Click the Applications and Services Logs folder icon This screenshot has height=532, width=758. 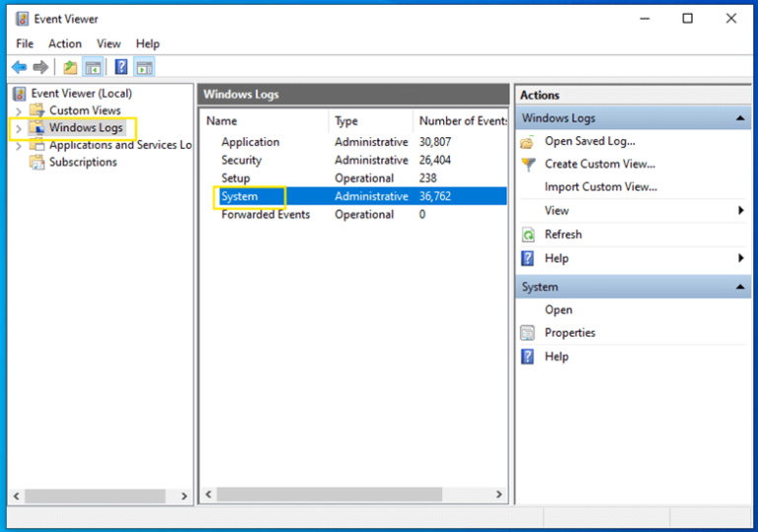click(37, 145)
